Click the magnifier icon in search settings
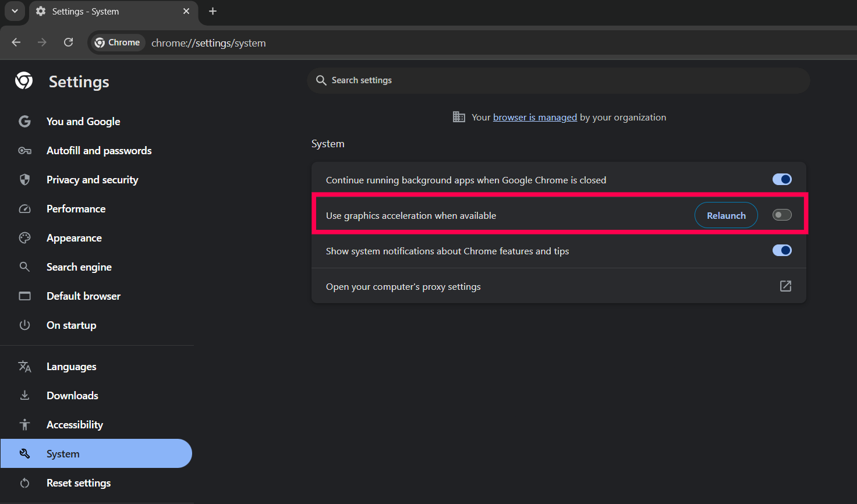The width and height of the screenshot is (857, 504). pyautogui.click(x=321, y=80)
